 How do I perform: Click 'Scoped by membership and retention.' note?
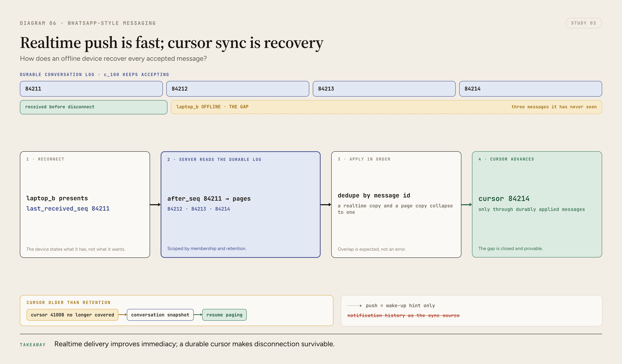click(207, 249)
